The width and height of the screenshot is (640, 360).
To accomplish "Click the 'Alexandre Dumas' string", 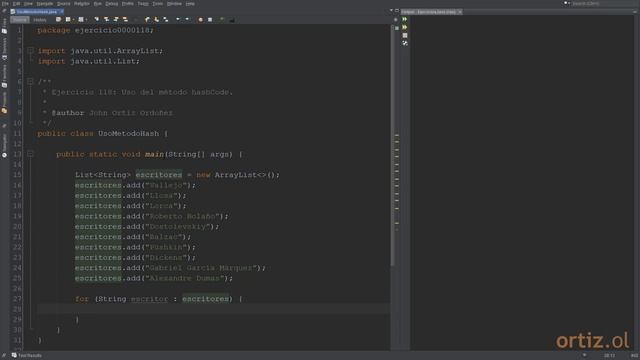I will (x=184, y=278).
